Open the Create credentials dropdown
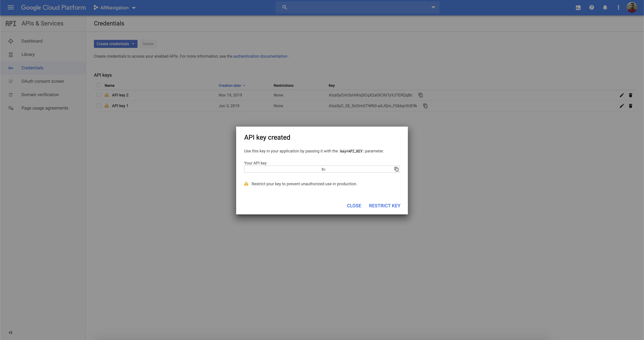Viewport: 644px width, 340px height. 116,44
